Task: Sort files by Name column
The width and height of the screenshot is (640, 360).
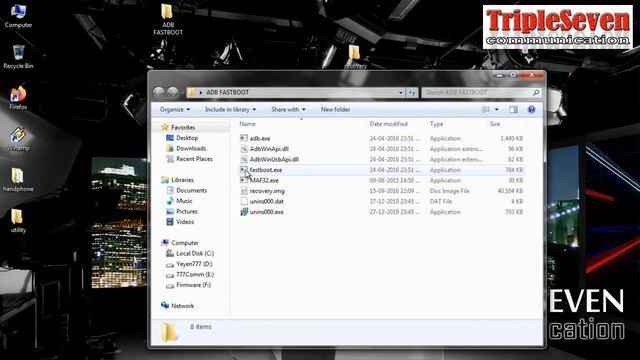Action: [247, 124]
